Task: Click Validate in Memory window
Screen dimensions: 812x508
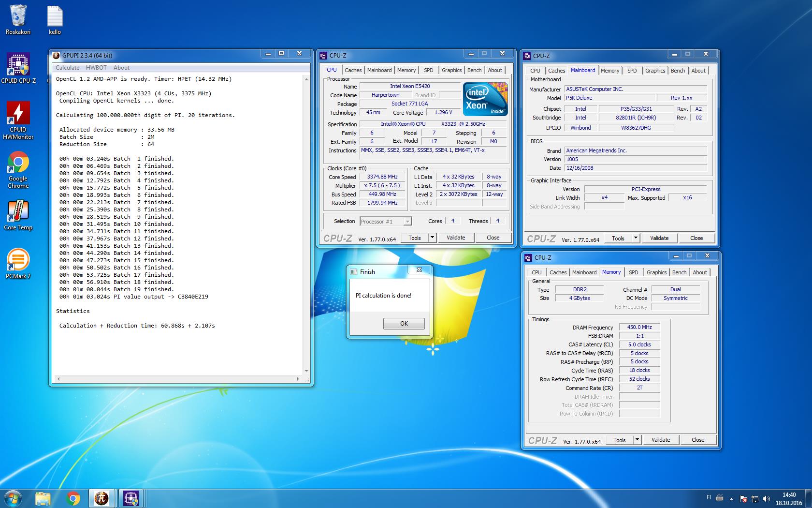Action: coord(661,440)
